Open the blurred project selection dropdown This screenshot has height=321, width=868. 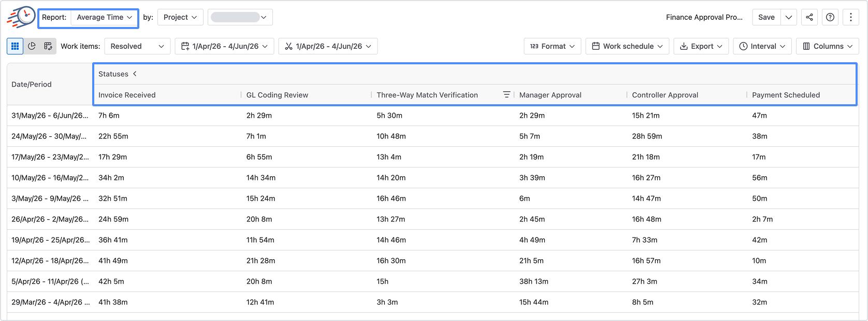pyautogui.click(x=240, y=17)
